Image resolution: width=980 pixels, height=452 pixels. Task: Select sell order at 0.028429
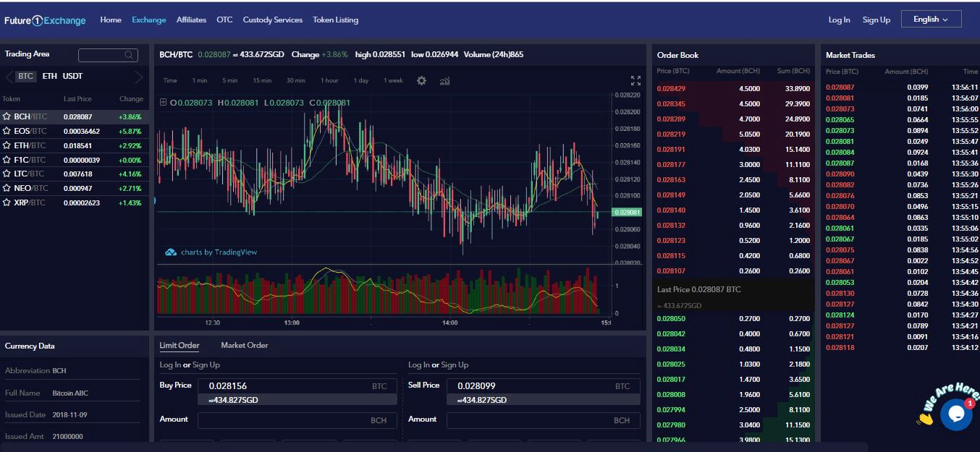pos(733,88)
